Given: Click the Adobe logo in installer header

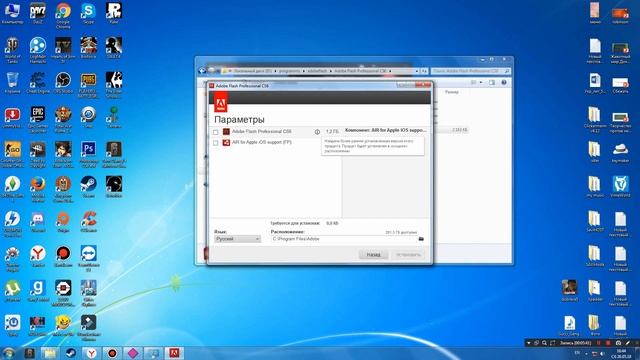Looking at the screenshot, I should (221, 102).
